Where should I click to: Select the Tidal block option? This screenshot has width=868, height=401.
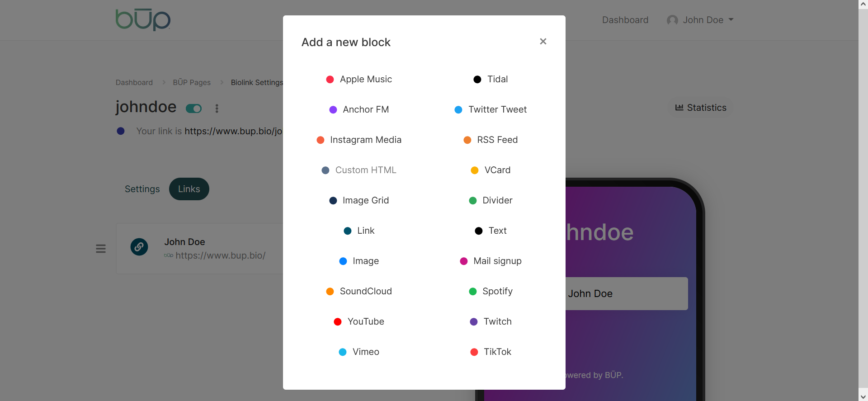point(491,79)
